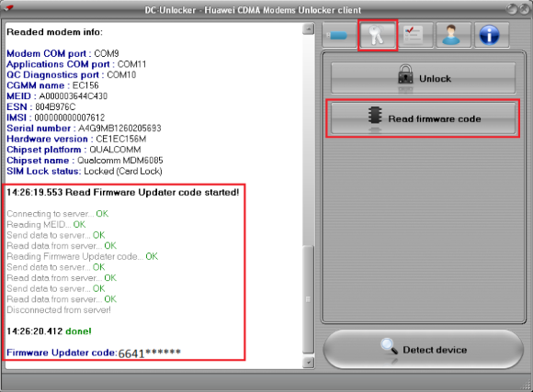Click 'Read Firmware Updater code started!' line
This screenshot has height=392, width=533.
coord(123,192)
